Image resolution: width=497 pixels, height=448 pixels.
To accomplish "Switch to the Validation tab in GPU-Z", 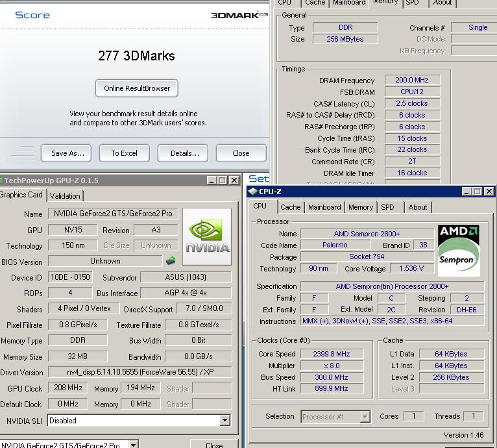I will [x=65, y=196].
